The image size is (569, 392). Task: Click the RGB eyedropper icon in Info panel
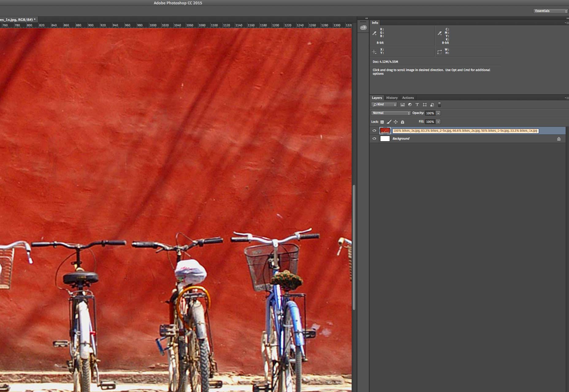coord(374,33)
